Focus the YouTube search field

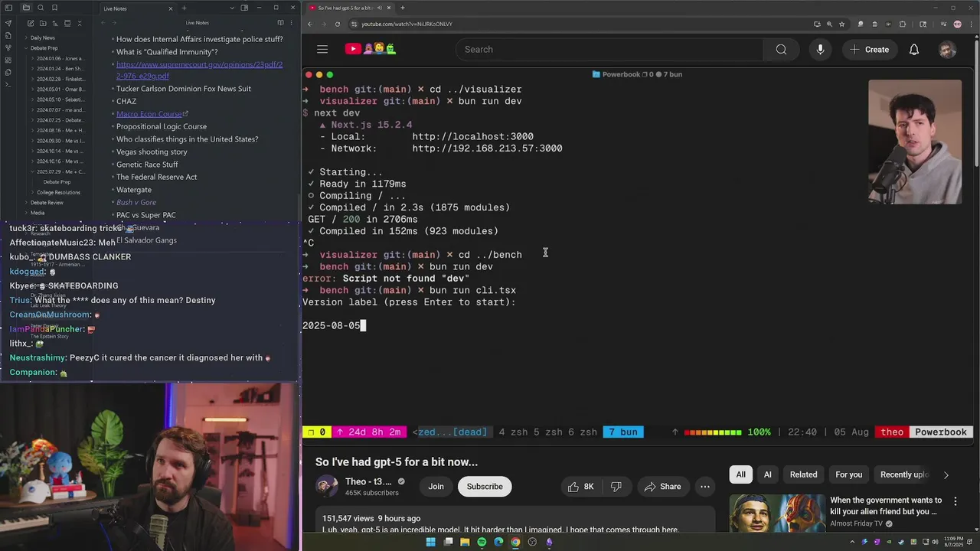pos(609,49)
